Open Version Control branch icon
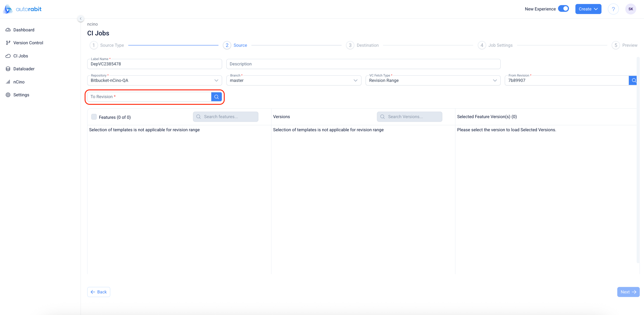 [x=8, y=43]
